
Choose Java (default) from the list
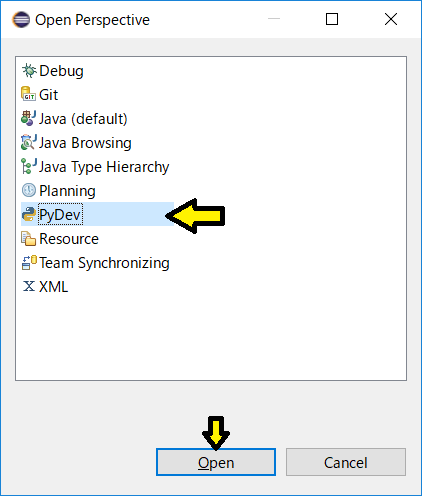pos(83,119)
